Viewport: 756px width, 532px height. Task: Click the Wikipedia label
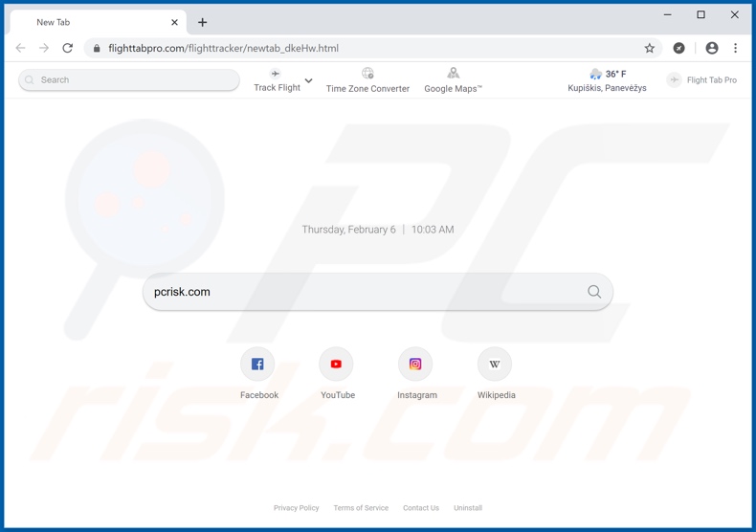tap(496, 395)
